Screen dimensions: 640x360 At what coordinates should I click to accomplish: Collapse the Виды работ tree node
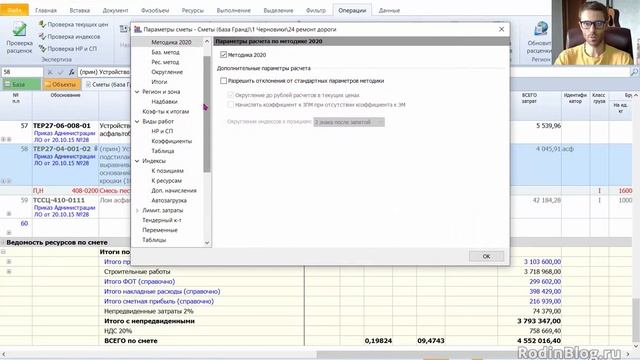(137, 122)
